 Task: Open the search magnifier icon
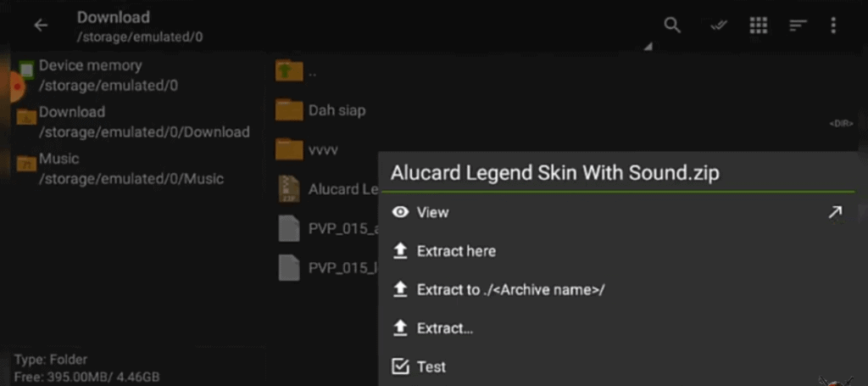pos(672,25)
